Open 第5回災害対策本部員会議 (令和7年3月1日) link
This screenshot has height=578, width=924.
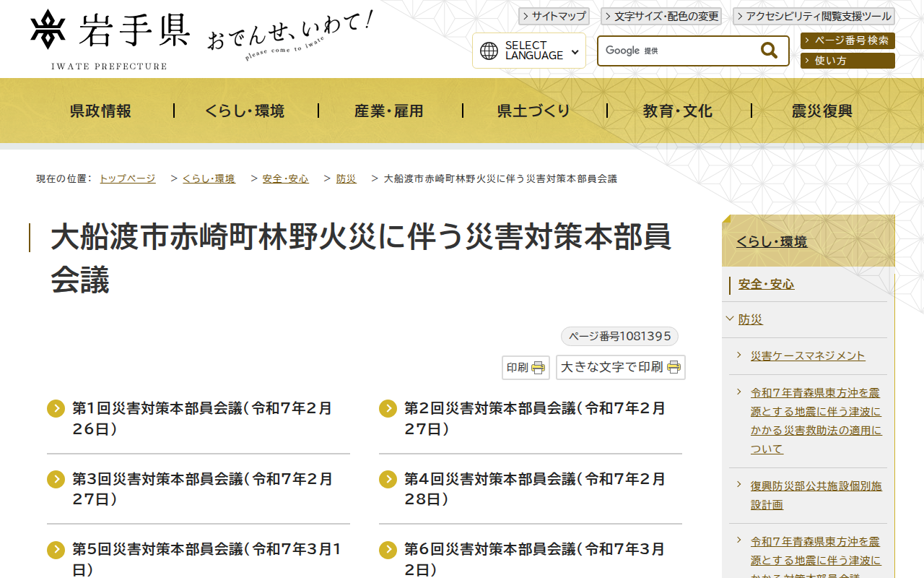(x=206, y=560)
